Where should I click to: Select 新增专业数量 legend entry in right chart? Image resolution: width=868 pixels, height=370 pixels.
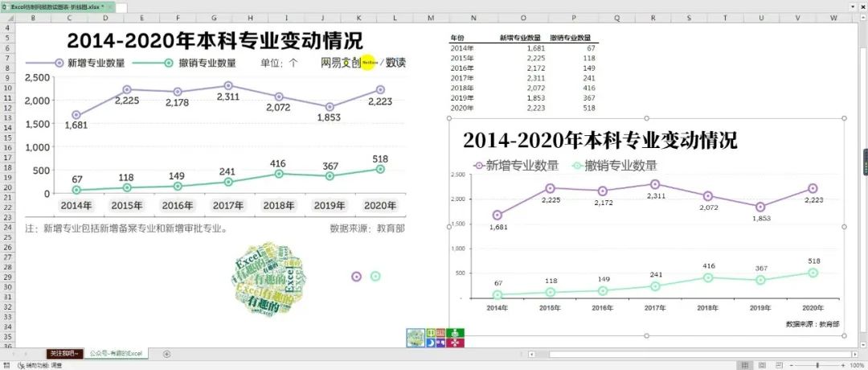(x=517, y=165)
